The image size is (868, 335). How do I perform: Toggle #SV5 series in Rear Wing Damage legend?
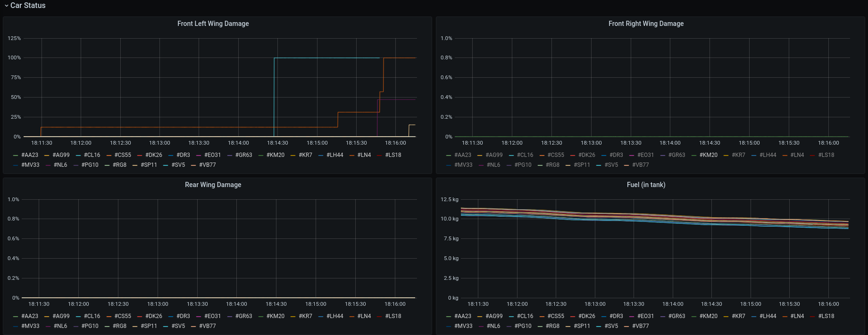(x=178, y=326)
